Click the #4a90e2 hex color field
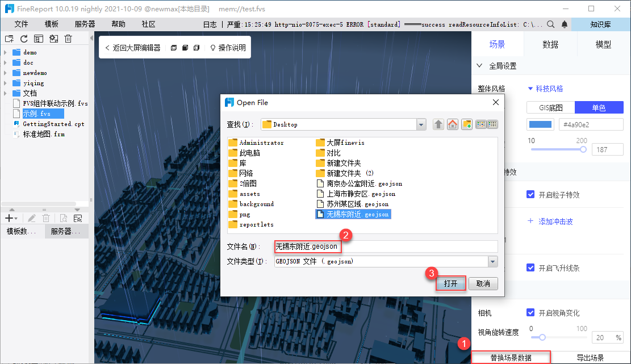631x364 pixels. pos(591,124)
